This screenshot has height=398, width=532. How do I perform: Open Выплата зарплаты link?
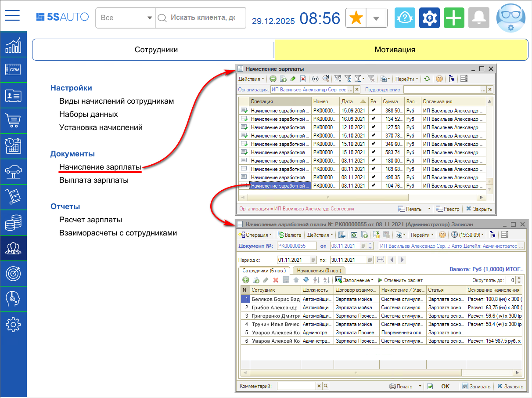click(x=93, y=180)
